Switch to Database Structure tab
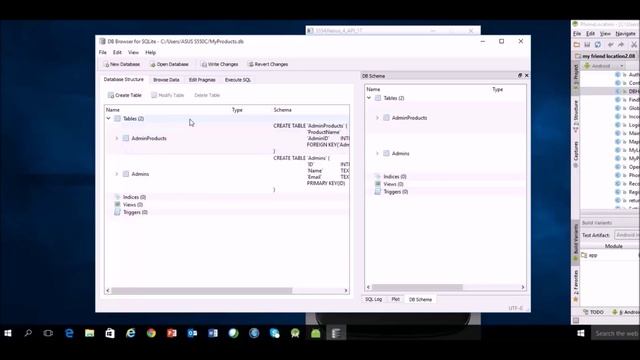The height and width of the screenshot is (360, 640). [124, 79]
